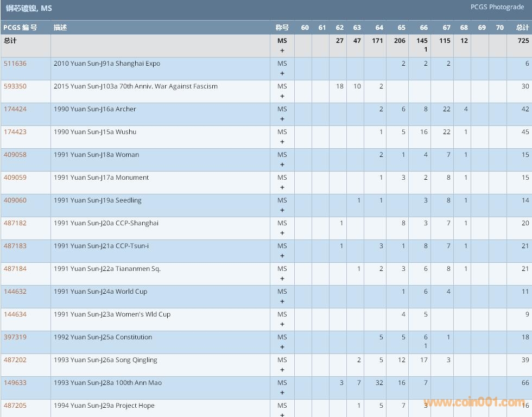Open the PCGS Photograde link

pyautogui.click(x=497, y=7)
